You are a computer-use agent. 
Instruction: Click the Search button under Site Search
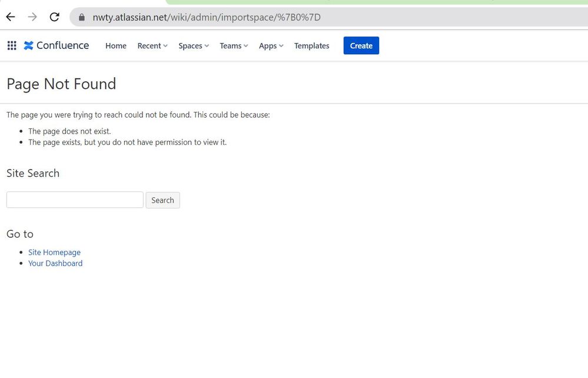pyautogui.click(x=162, y=200)
